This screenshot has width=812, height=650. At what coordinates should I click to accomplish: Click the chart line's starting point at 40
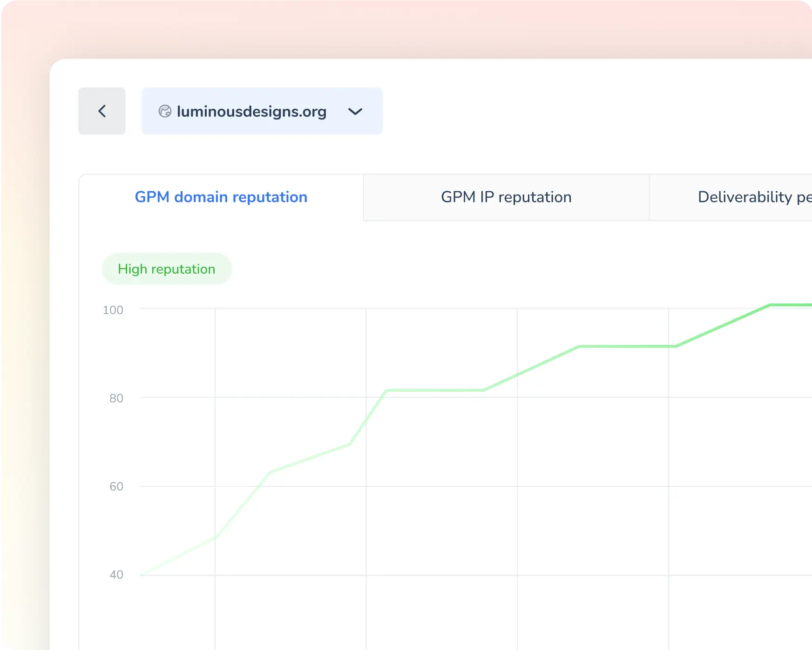(141, 575)
